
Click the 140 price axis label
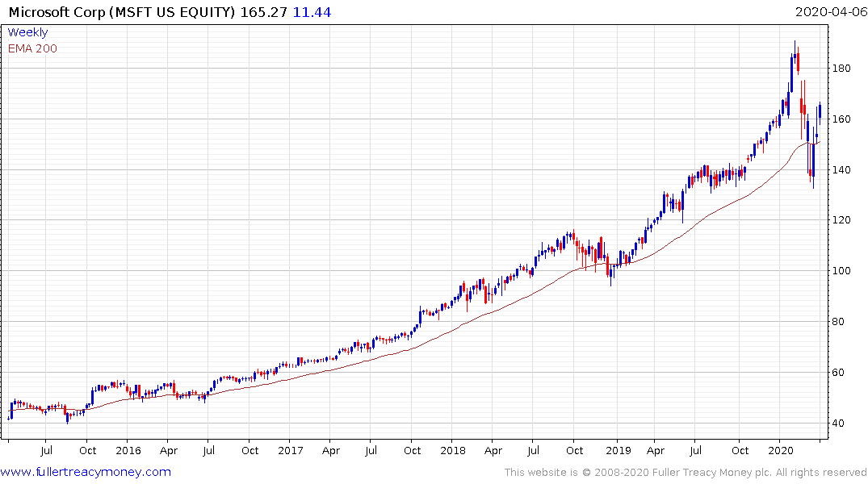[x=841, y=170]
